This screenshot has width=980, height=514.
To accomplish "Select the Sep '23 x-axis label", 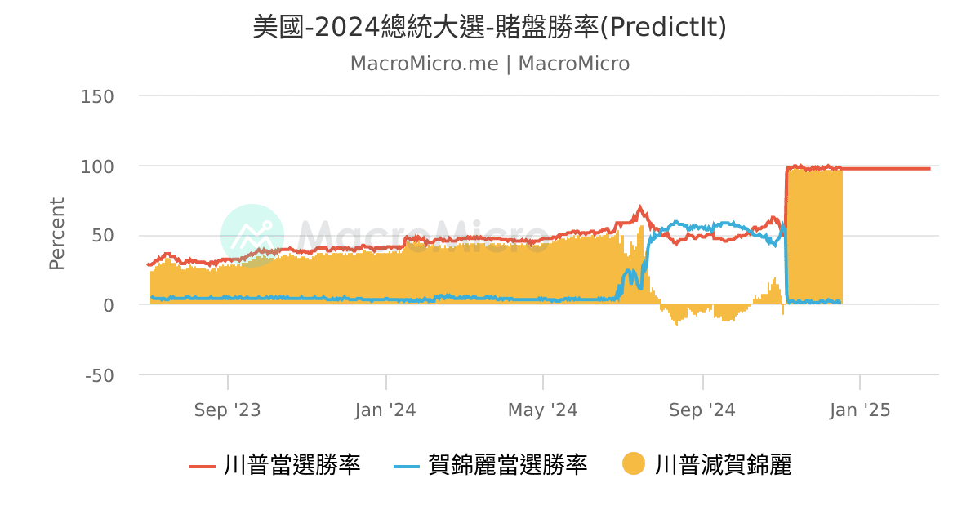I will click(227, 410).
